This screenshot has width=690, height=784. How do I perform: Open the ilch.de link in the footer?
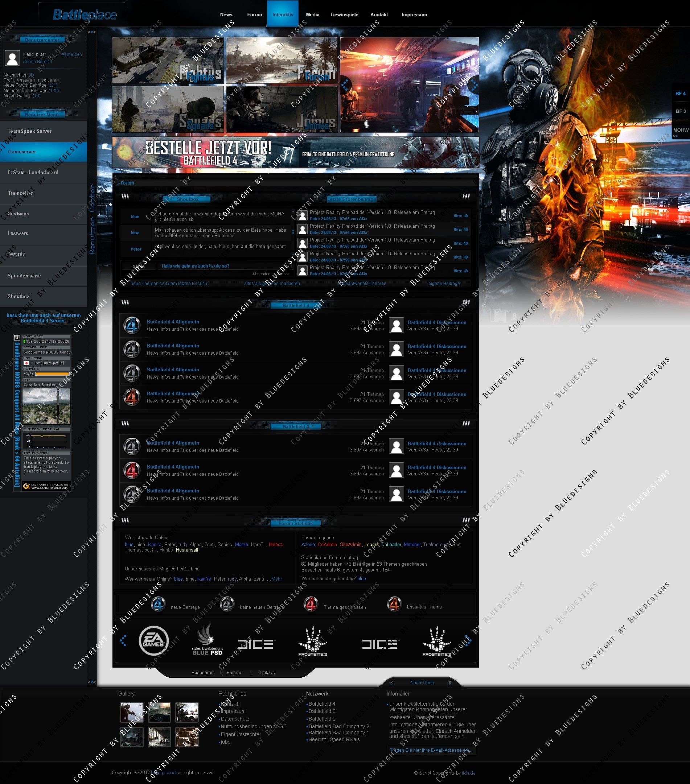tap(469, 773)
